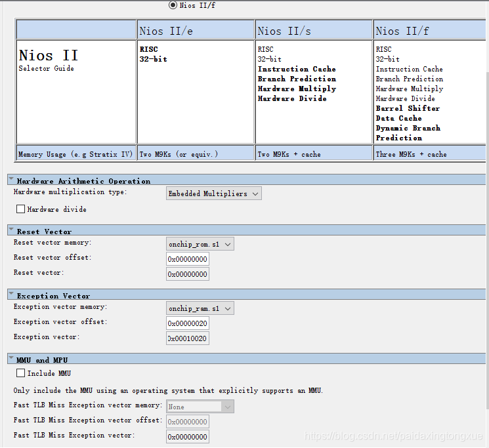This screenshot has height=448, width=489.
Task: Click the Nios II/f table column header
Action: tap(431, 30)
